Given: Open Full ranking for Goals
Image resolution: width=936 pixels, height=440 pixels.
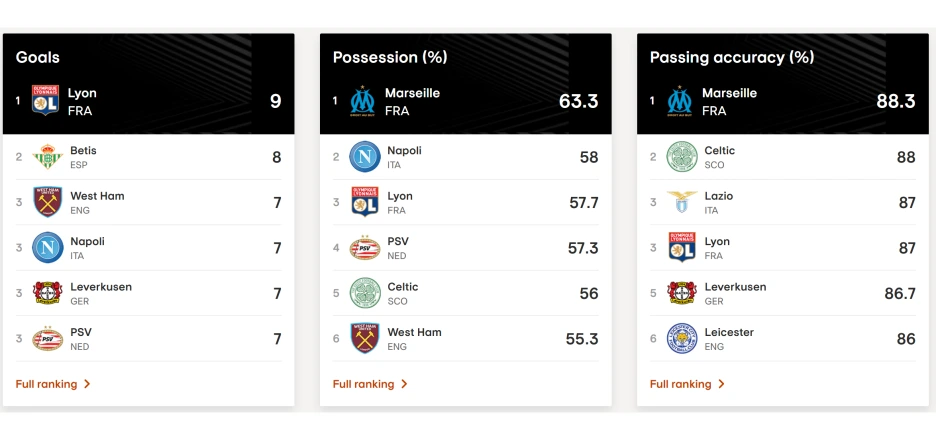Looking at the screenshot, I should tap(47, 384).
